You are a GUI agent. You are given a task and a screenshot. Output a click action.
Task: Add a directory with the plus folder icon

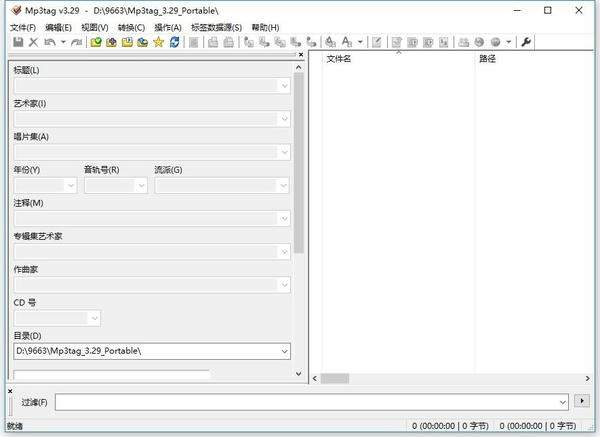[111, 42]
